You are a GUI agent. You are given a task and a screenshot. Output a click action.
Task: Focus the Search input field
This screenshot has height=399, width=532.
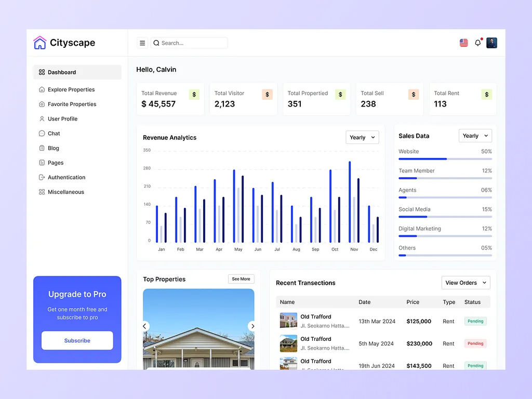(192, 43)
